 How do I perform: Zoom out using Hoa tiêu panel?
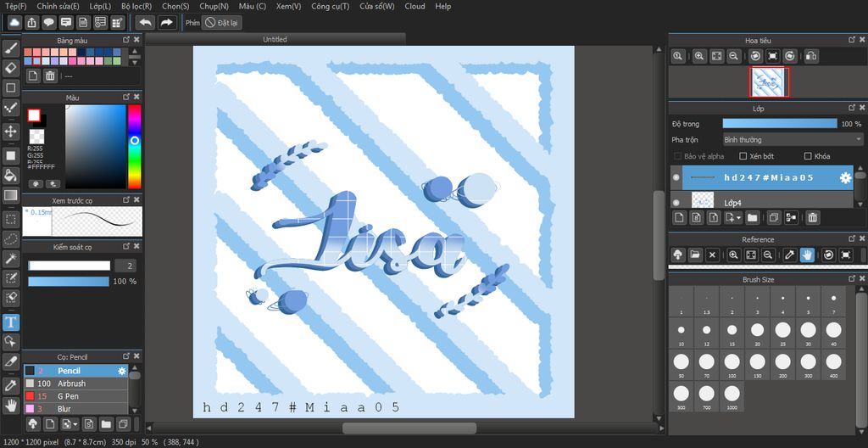point(733,56)
